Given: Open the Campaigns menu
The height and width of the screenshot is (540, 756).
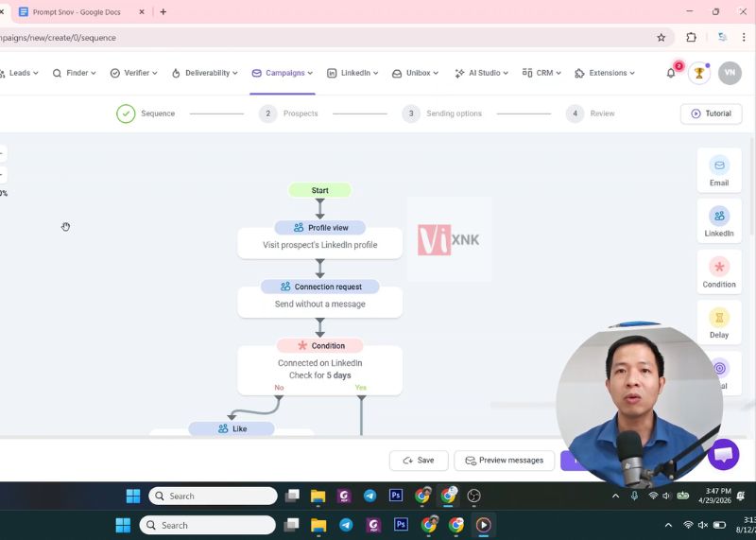Looking at the screenshot, I should [x=283, y=73].
